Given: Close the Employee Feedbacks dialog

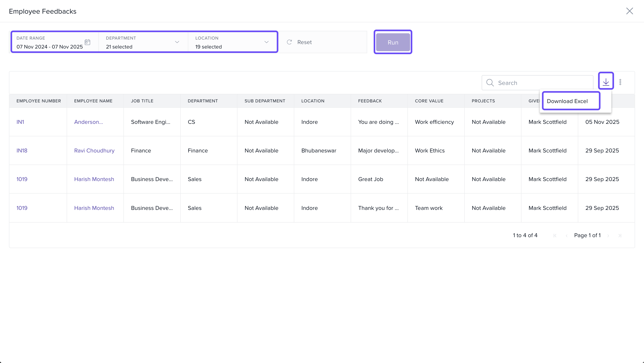Looking at the screenshot, I should 629,11.
